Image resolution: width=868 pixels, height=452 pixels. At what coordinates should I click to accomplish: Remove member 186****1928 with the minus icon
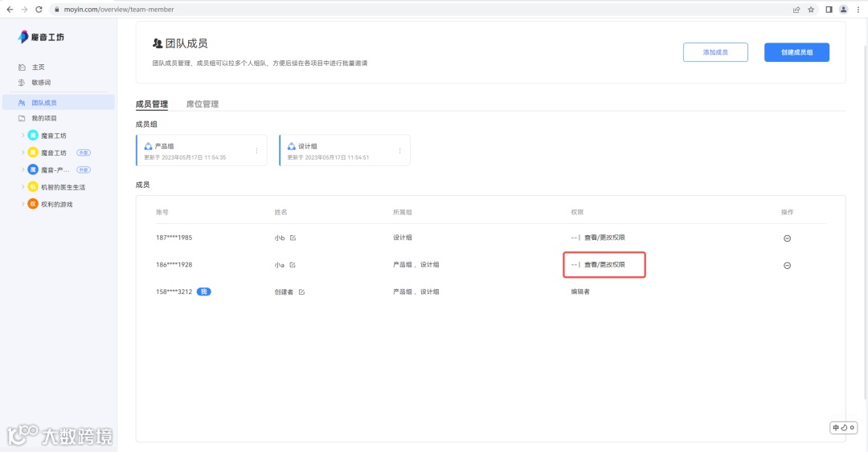point(787,265)
